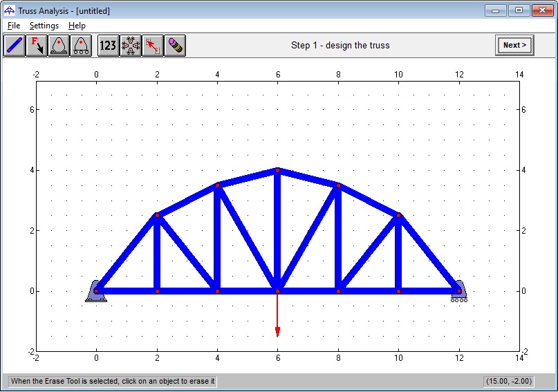Click the 123 numbering tool
This screenshot has height=392, width=558.
(x=108, y=46)
